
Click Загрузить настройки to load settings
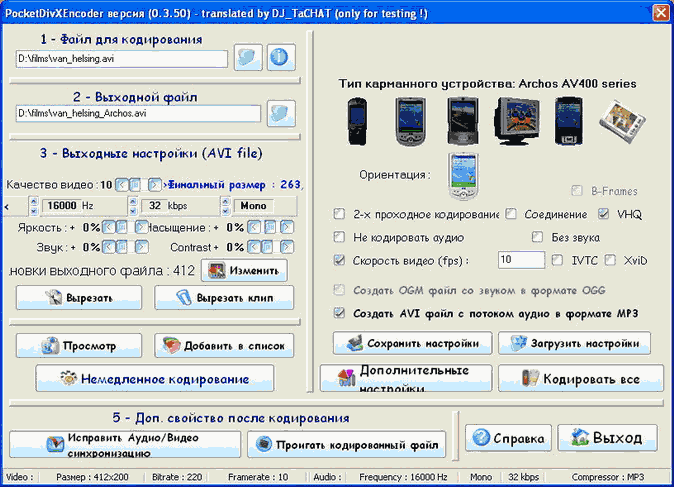(574, 343)
